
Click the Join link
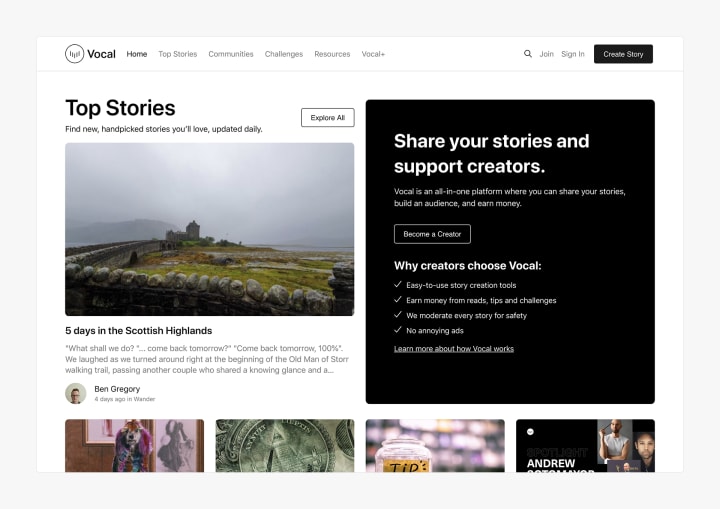(x=546, y=54)
